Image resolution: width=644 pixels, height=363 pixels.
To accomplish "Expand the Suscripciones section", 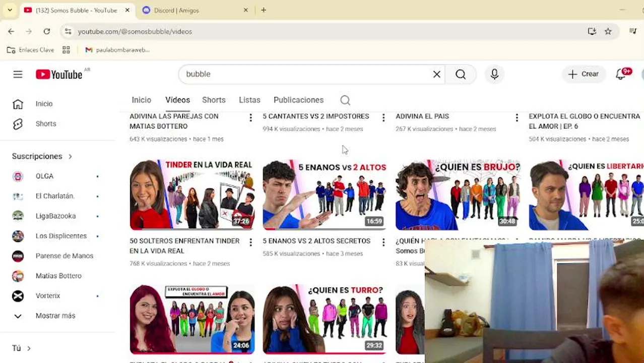I will click(42, 156).
